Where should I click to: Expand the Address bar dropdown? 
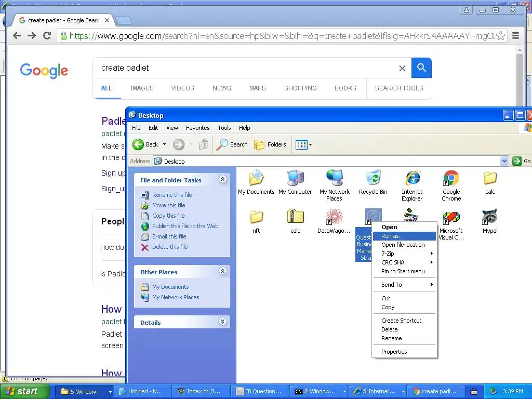(504, 161)
